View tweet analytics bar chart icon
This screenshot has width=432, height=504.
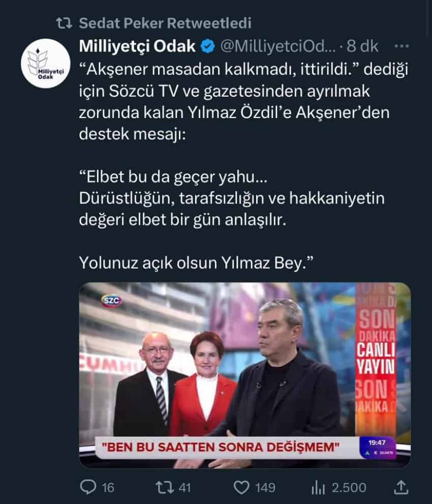pos(318,488)
